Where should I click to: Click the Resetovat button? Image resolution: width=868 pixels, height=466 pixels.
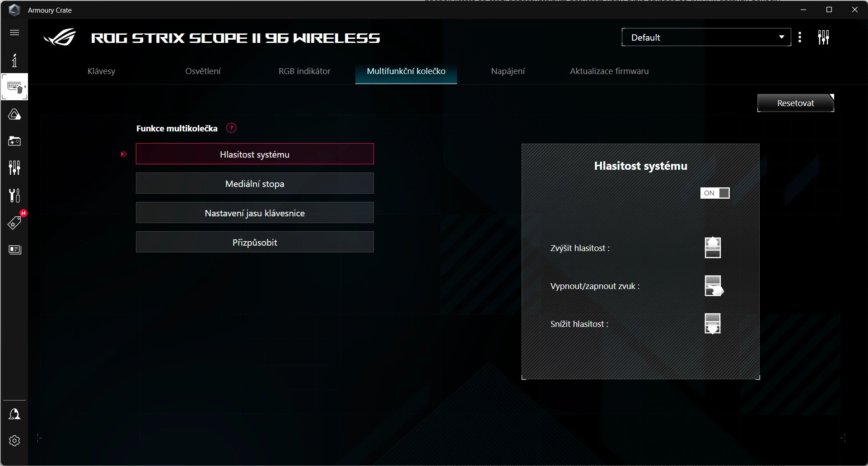(796, 103)
